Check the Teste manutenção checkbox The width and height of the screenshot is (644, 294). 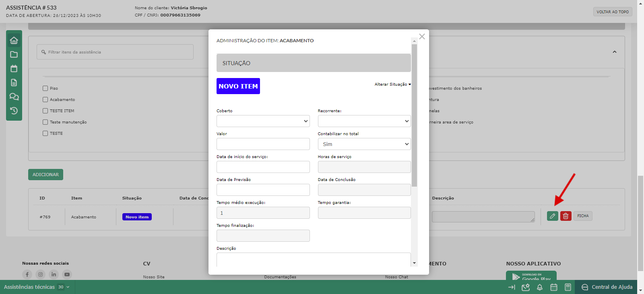tap(45, 122)
